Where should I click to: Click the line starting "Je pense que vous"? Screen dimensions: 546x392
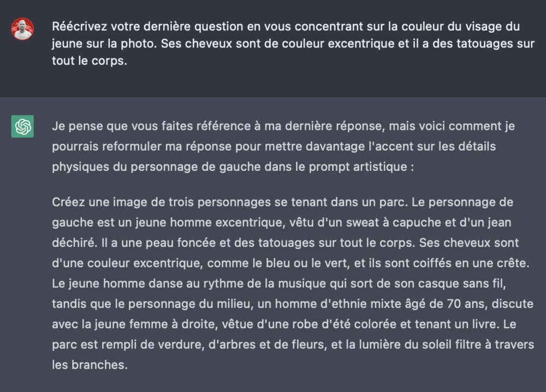pyautogui.click(x=283, y=126)
